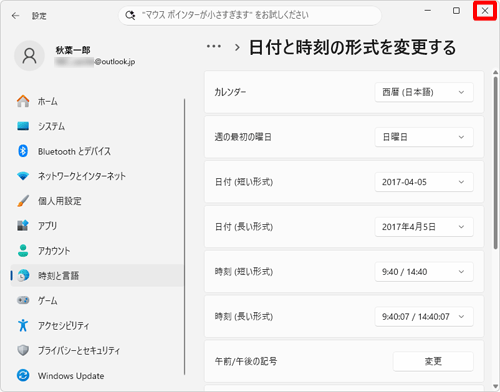Close the settings window

coord(485,11)
